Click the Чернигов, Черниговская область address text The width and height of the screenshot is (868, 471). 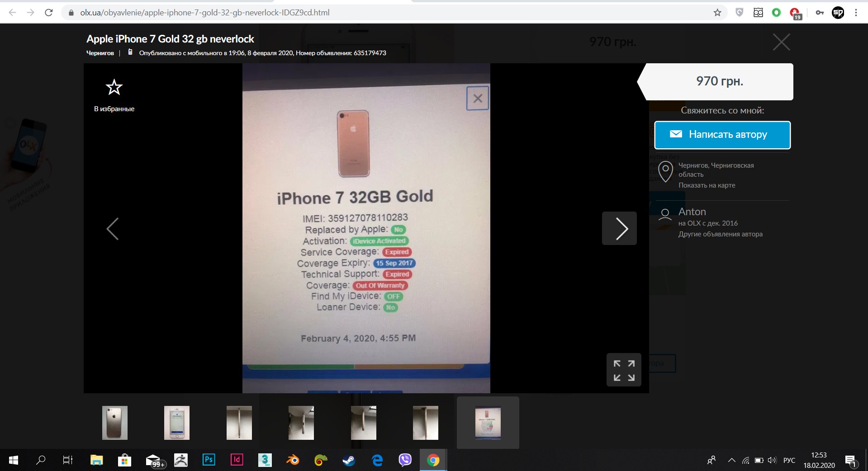716,170
